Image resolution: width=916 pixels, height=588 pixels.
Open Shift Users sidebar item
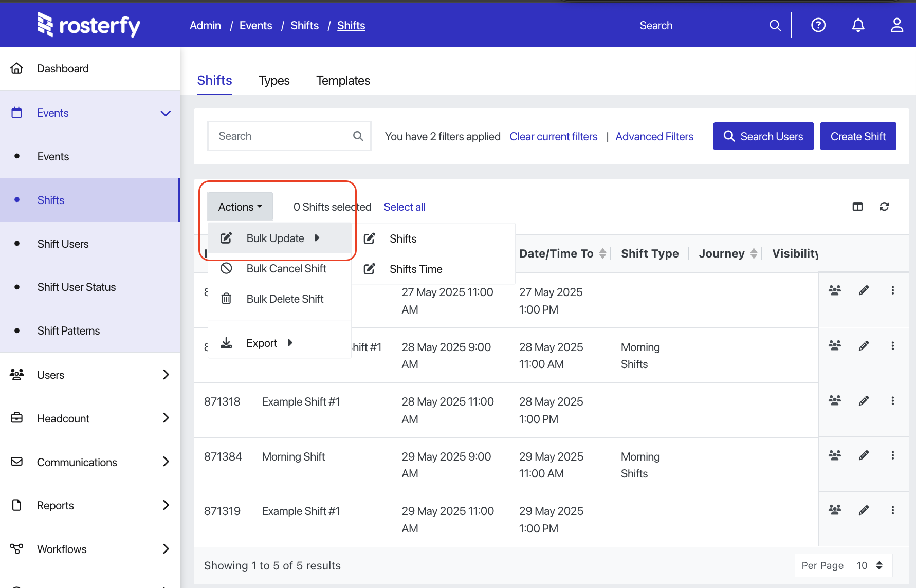coord(90,244)
